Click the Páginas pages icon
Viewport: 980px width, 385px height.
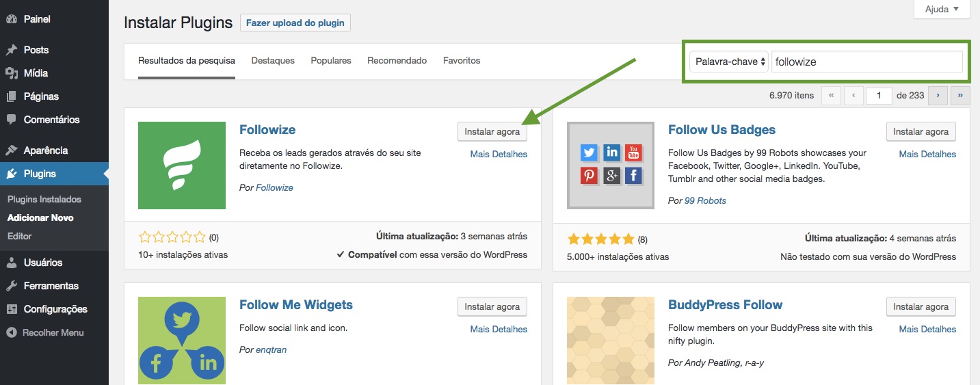tap(12, 96)
